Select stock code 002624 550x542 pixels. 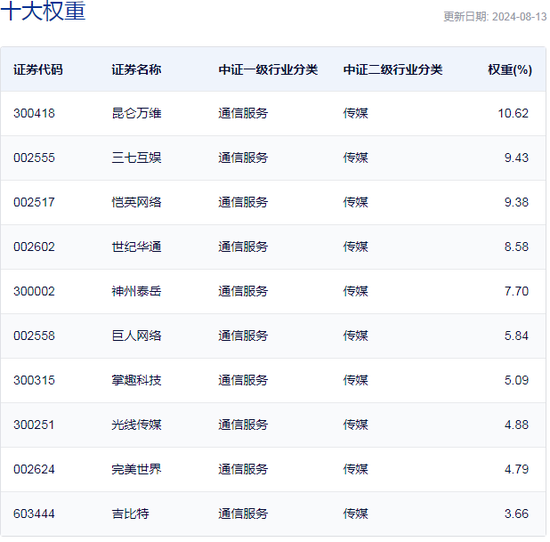[x=34, y=470]
